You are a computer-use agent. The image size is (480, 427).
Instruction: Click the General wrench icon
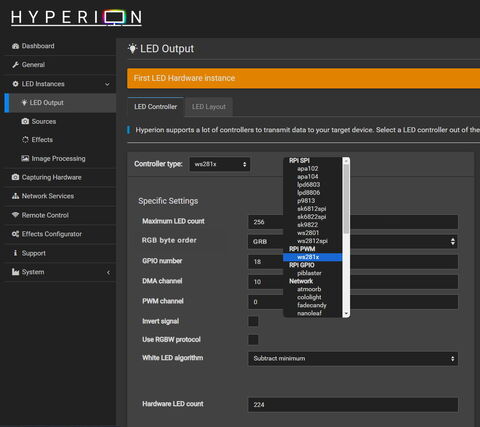(15, 65)
